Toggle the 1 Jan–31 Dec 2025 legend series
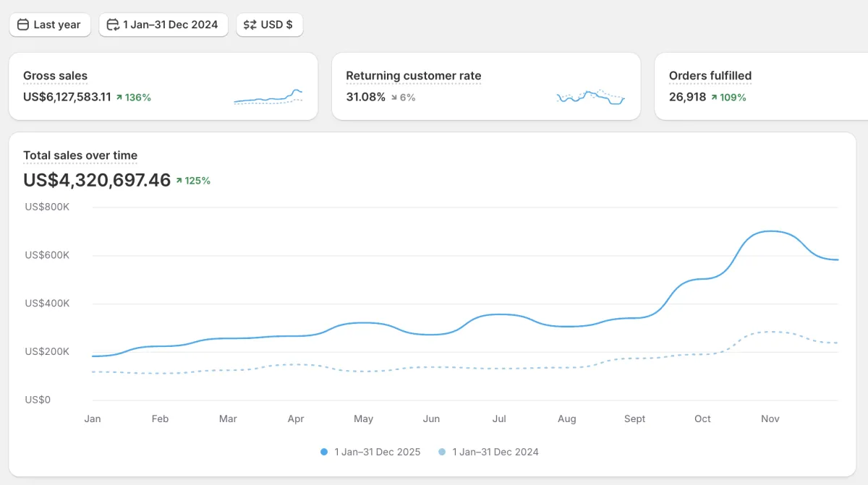 point(377,452)
